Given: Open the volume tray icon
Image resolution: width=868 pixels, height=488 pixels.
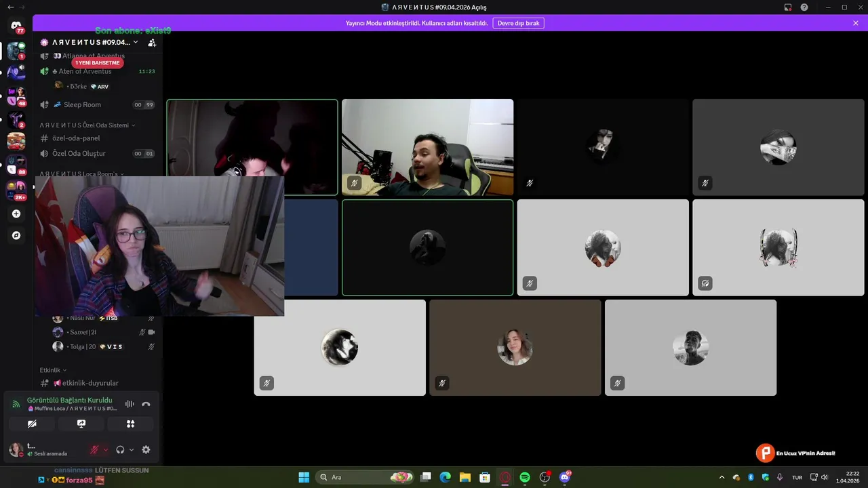Looking at the screenshot, I should tap(825, 477).
